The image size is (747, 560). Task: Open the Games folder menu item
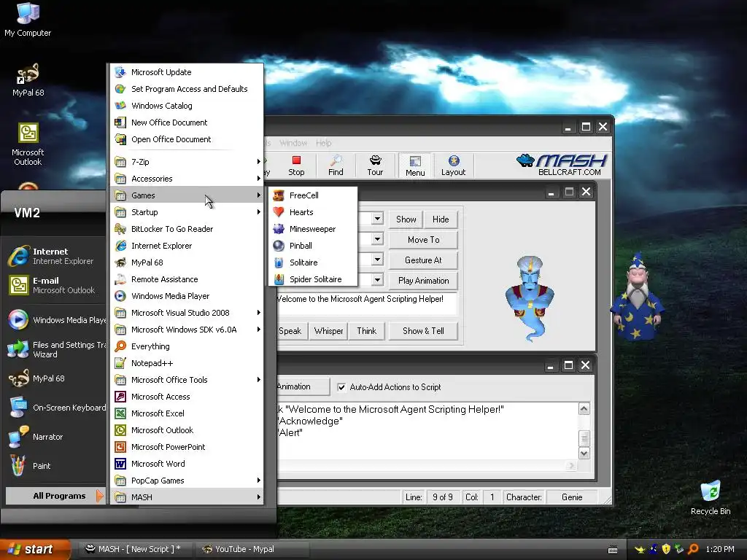(x=187, y=195)
